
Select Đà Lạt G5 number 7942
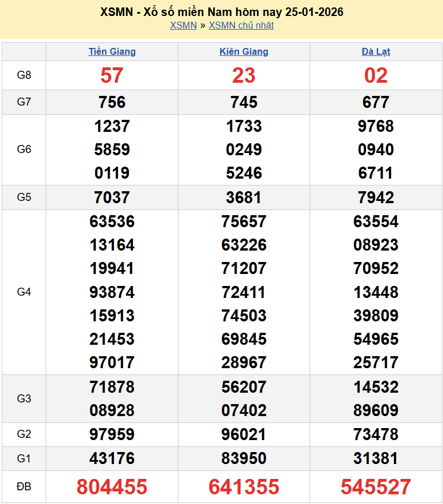coord(376,197)
